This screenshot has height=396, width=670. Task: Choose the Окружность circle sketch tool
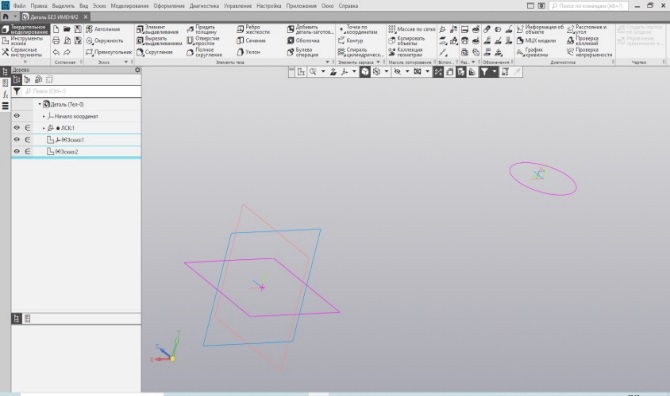click(x=104, y=41)
